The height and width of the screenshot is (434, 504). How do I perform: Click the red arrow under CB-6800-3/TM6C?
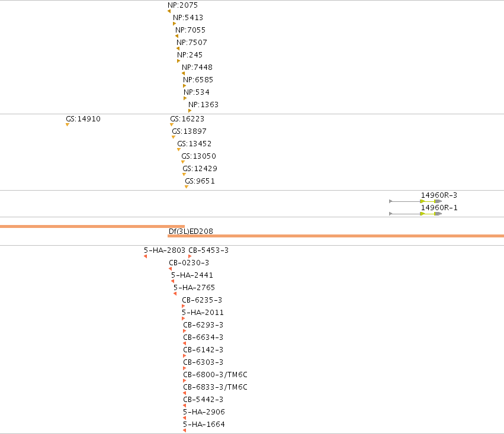pyautogui.click(x=185, y=381)
